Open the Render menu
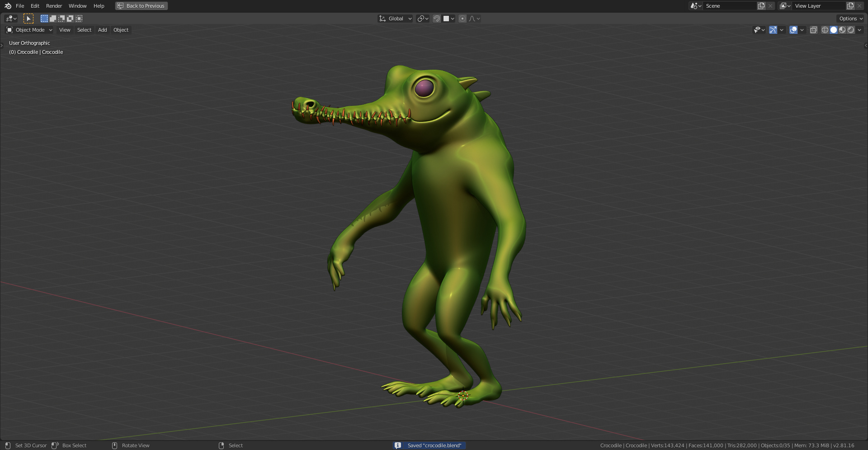Image resolution: width=868 pixels, height=450 pixels. pyautogui.click(x=54, y=6)
